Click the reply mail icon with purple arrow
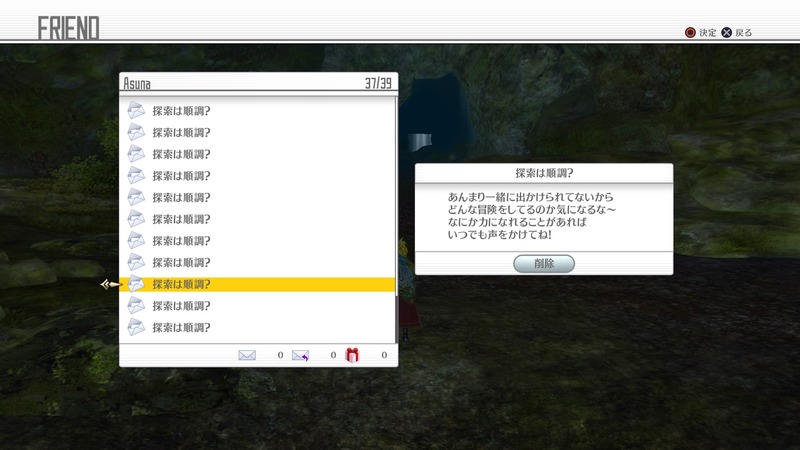The width and height of the screenshot is (800, 450). point(301,355)
